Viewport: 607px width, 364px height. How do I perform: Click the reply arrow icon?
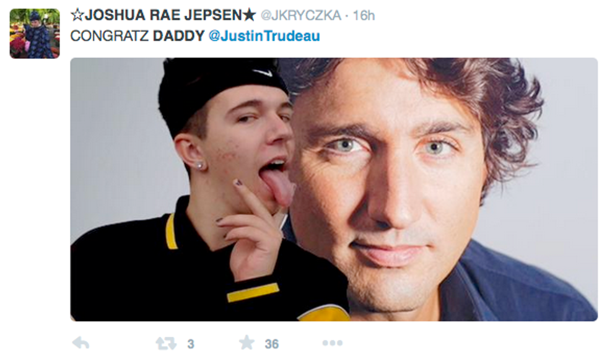[x=81, y=343]
